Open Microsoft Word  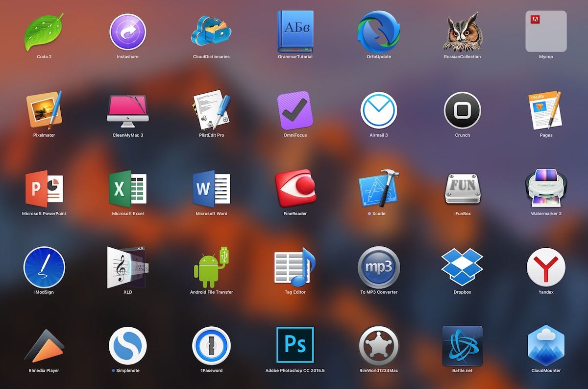[x=211, y=189]
